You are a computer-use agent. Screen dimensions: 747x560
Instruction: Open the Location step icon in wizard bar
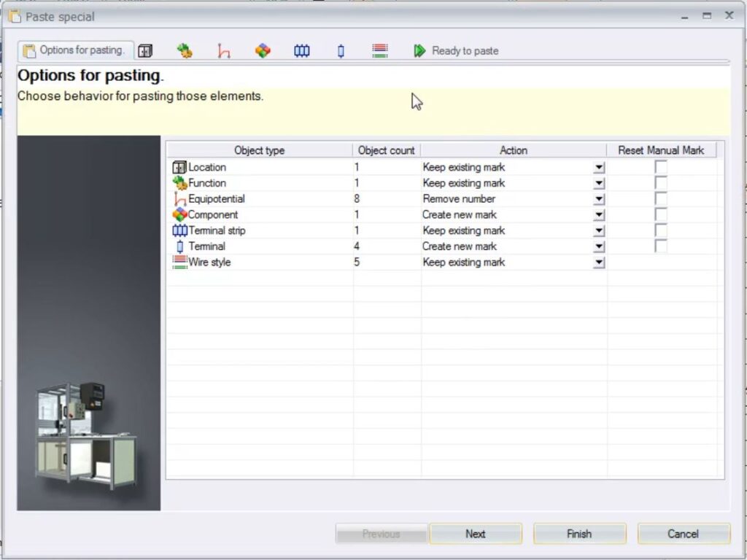pos(145,51)
